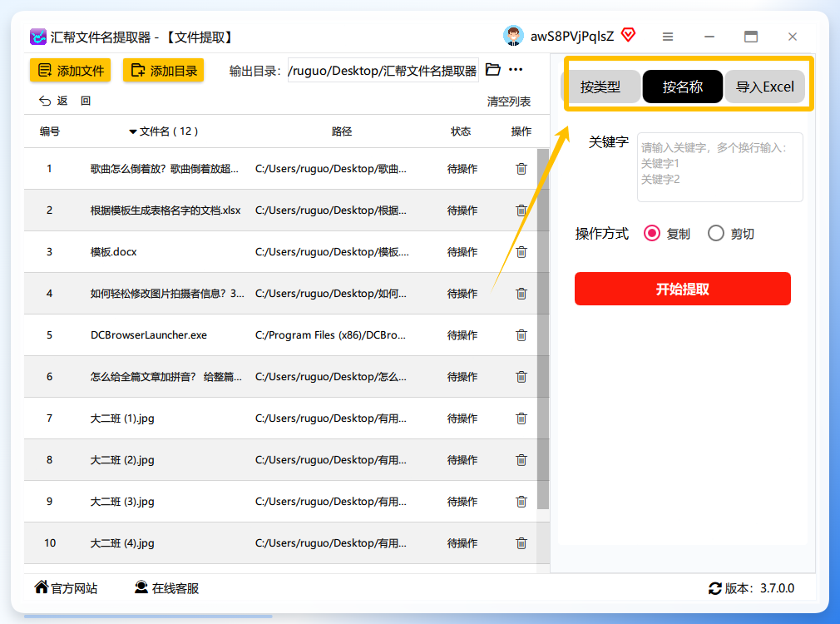
Task: Open the hamburger menu icon
Action: click(x=668, y=37)
